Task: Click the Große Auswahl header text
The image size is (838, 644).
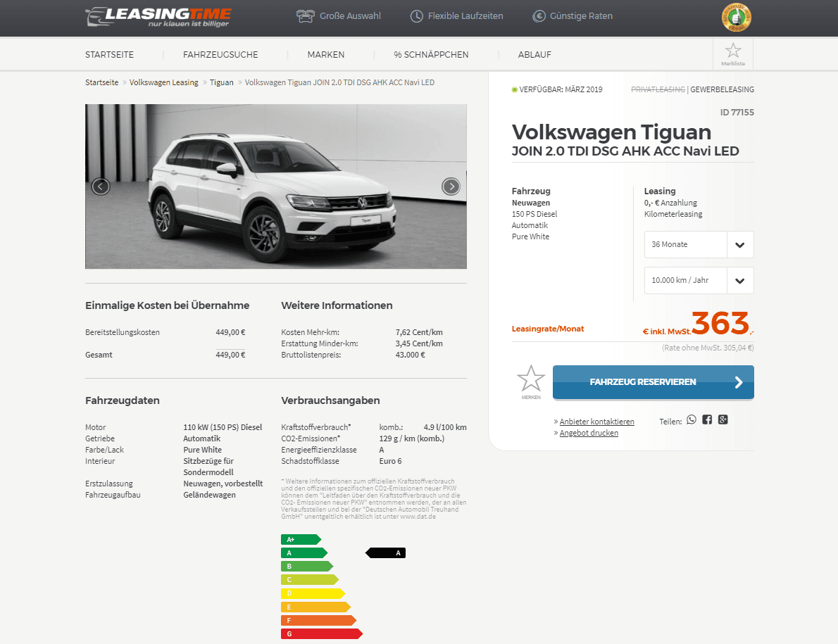Action: (350, 16)
